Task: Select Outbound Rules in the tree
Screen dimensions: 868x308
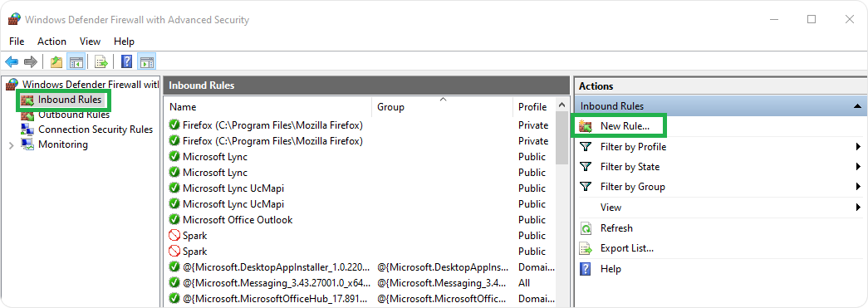Action: [74, 115]
